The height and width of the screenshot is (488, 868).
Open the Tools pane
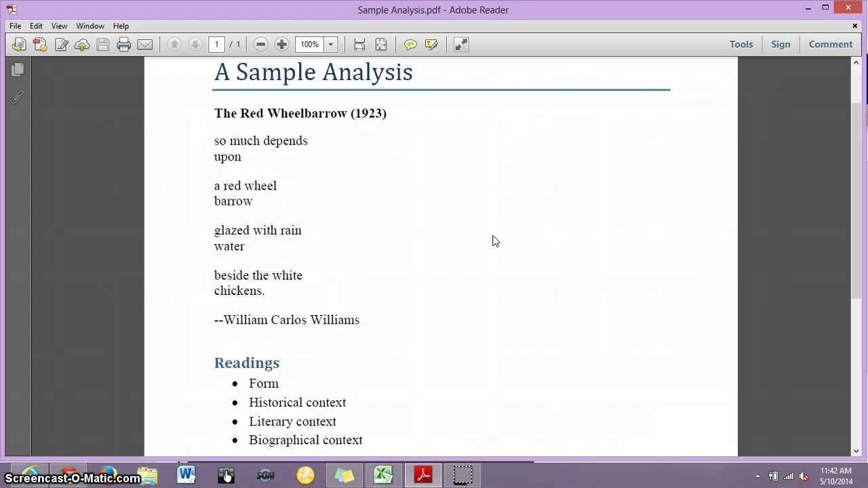coord(741,44)
